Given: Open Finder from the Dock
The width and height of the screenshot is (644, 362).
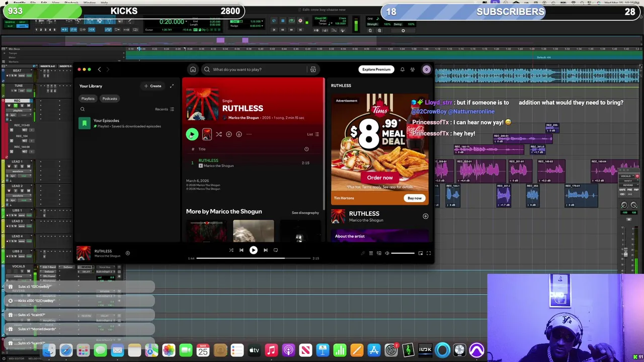Looking at the screenshot, I should coord(49,350).
